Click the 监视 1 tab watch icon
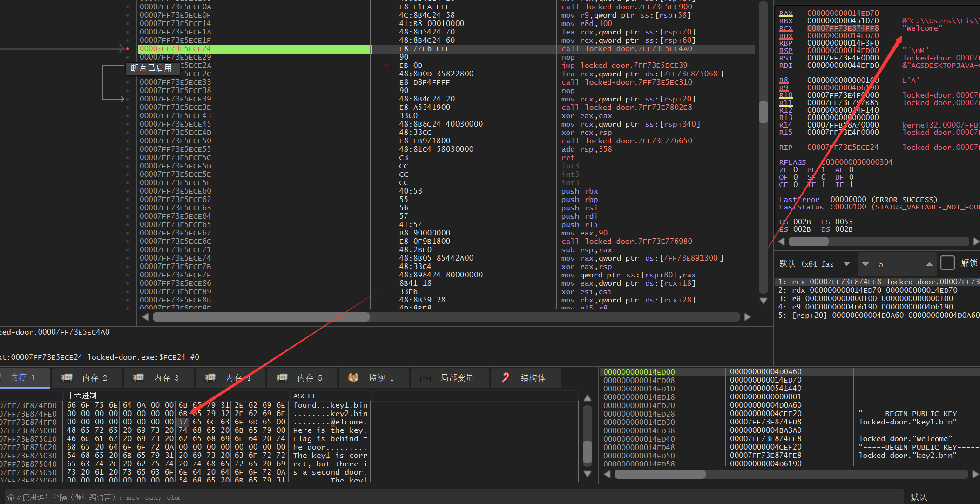The image size is (980, 504). (x=353, y=377)
